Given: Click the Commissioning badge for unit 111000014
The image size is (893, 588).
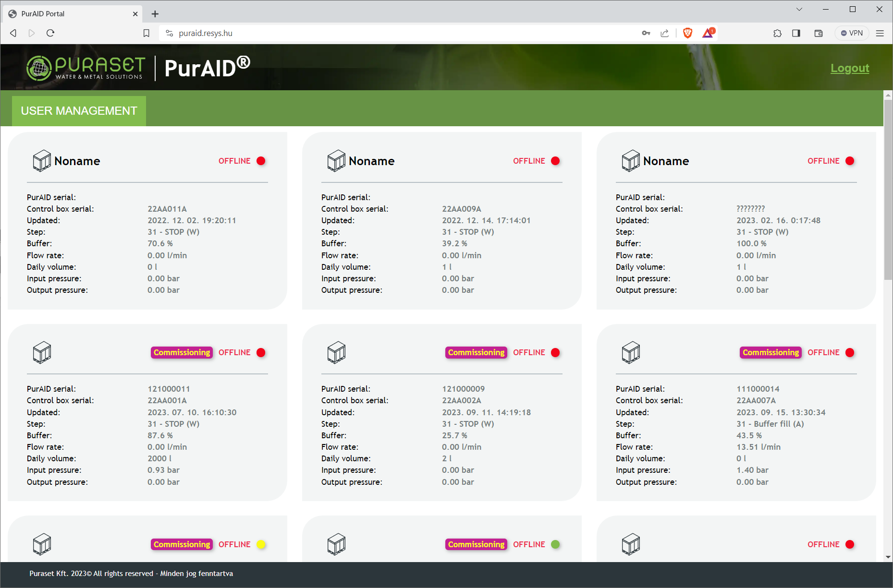Looking at the screenshot, I should (770, 352).
